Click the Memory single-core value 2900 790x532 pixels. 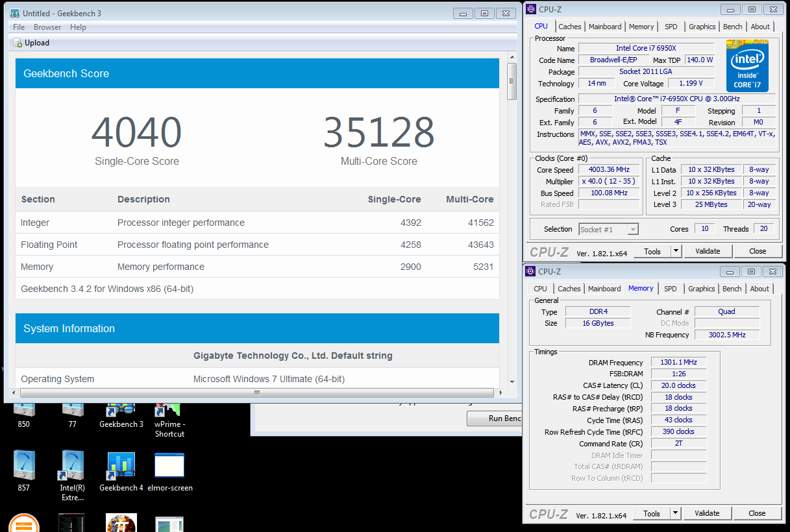[411, 267]
